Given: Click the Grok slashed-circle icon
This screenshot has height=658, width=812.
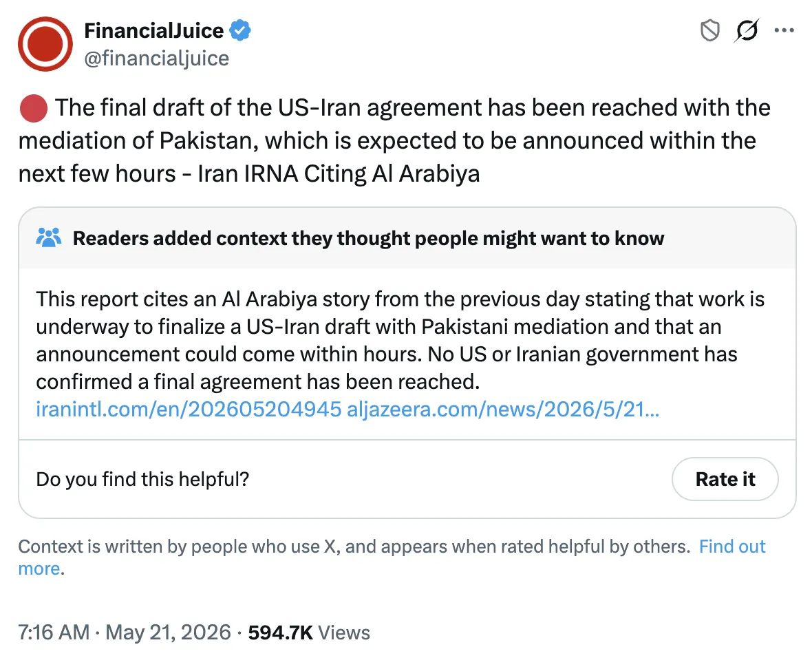Looking at the screenshot, I should coord(747,30).
